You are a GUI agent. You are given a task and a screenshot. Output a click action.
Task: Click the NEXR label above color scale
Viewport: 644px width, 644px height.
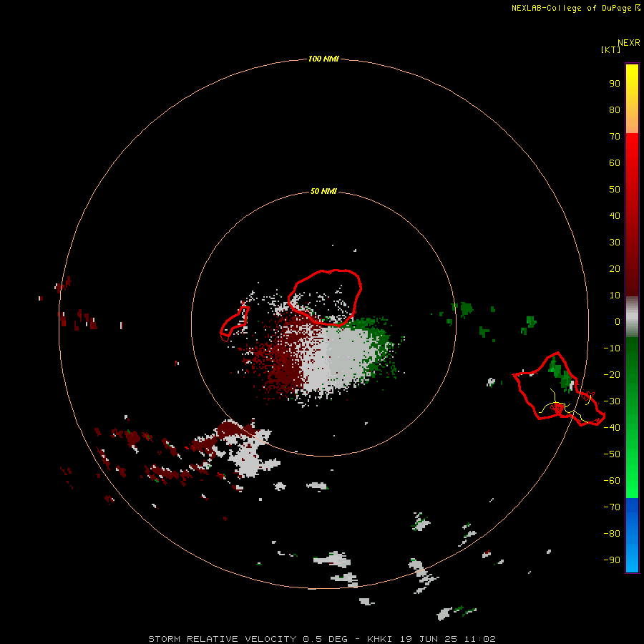pyautogui.click(x=629, y=43)
